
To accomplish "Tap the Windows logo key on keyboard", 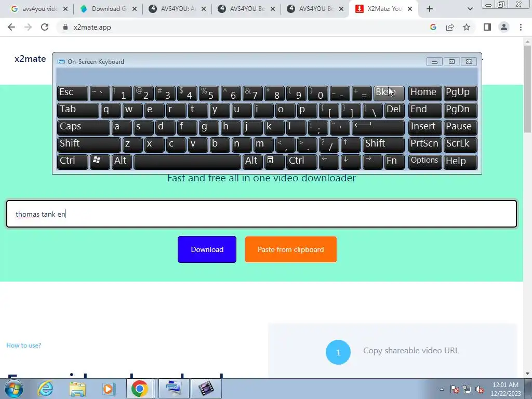I will click(x=100, y=162).
